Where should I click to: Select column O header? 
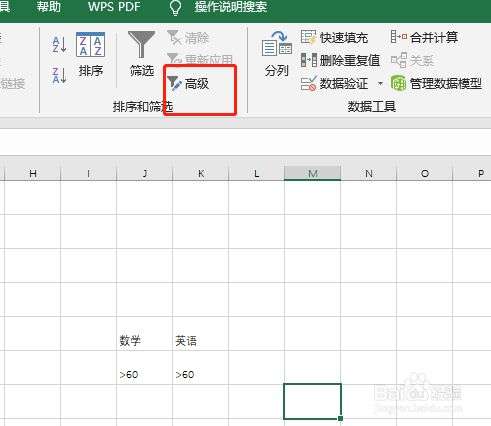(425, 173)
